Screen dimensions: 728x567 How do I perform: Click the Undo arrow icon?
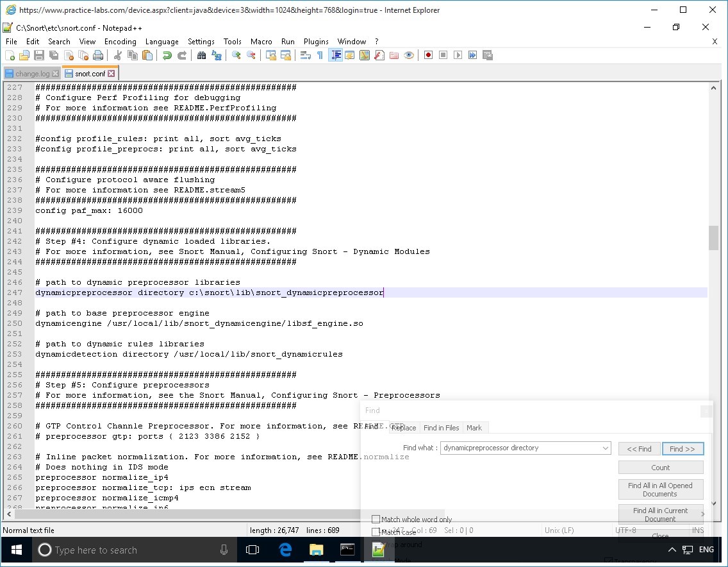pyautogui.click(x=167, y=55)
